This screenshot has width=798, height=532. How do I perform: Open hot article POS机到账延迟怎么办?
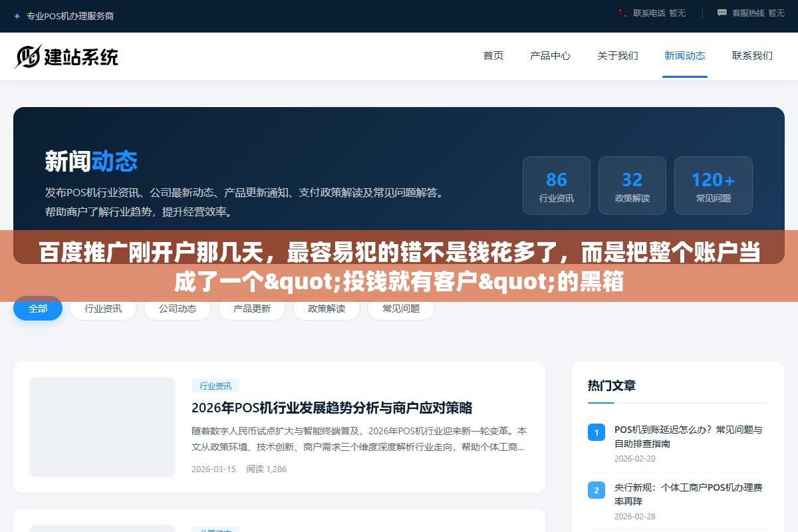(x=688, y=436)
